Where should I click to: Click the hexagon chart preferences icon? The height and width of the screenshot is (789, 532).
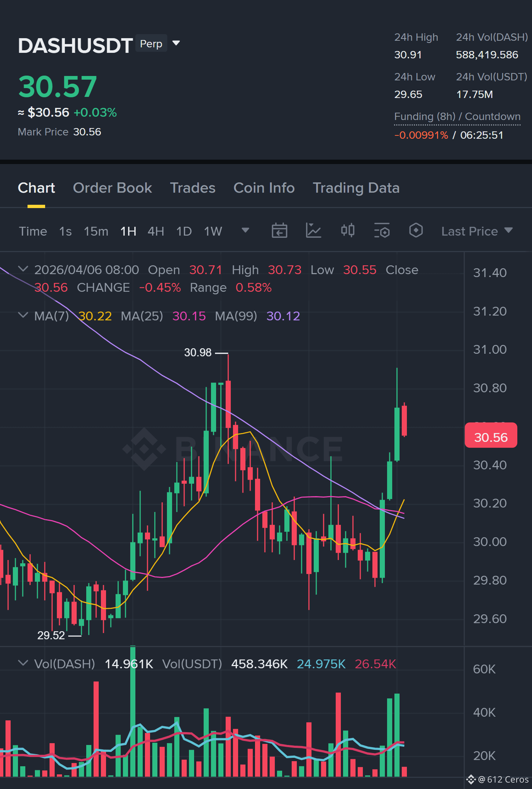(416, 231)
